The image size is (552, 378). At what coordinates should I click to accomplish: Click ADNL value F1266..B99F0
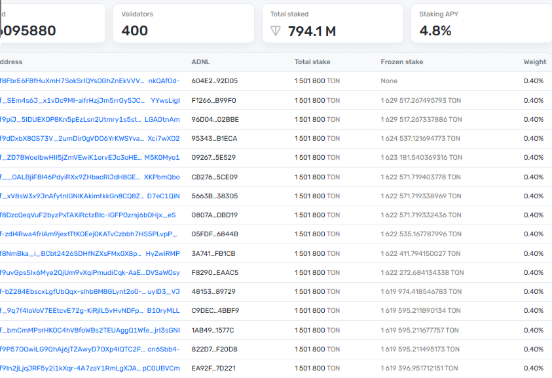[214, 100]
